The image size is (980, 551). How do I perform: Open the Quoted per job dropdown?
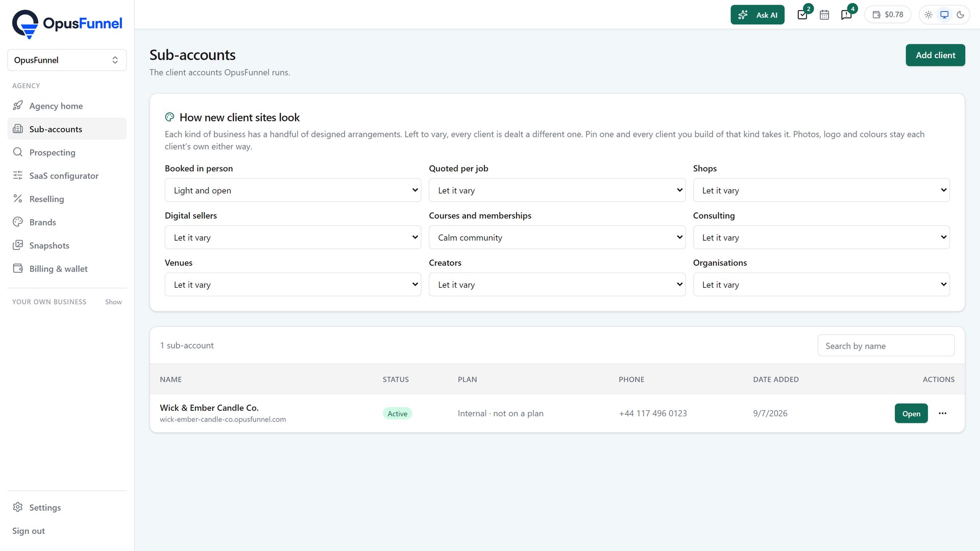click(x=557, y=190)
